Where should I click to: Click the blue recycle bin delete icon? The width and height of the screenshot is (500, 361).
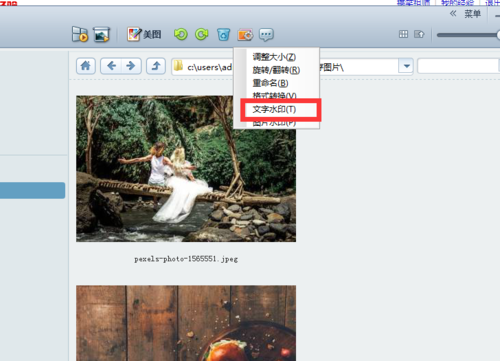coord(223,35)
